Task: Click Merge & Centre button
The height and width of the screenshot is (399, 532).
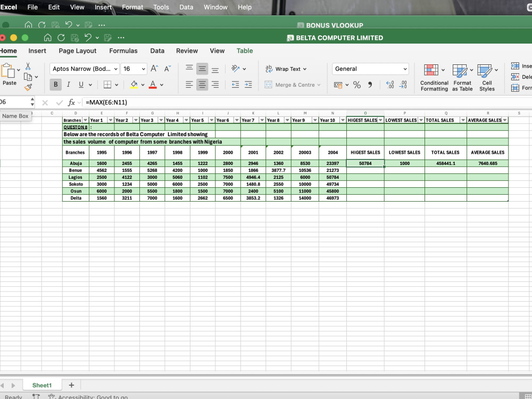Action: (293, 85)
